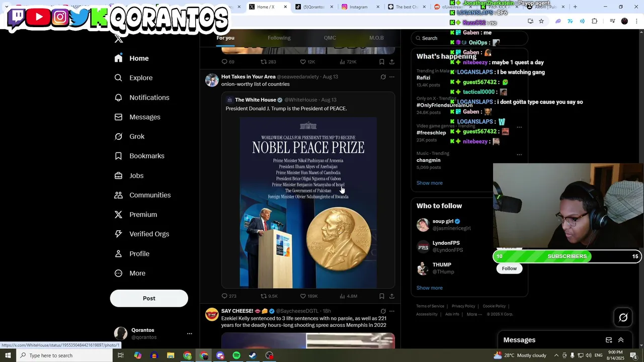Viewport: 644px width, 362px height.
Task: Open Hot Takes in Your Area profile name
Action: 249,77
